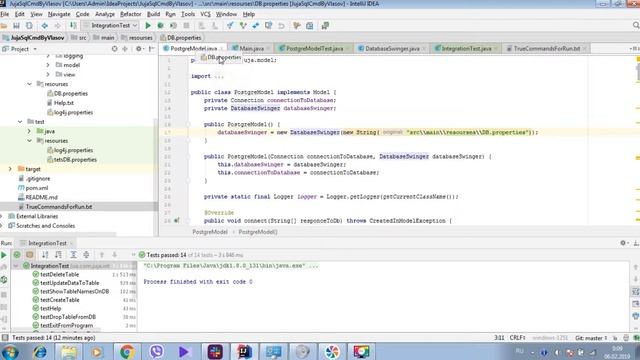Viewport: 640px width, 360px height.
Task: Click the Stop square in the main toolbar
Action: [186, 26]
